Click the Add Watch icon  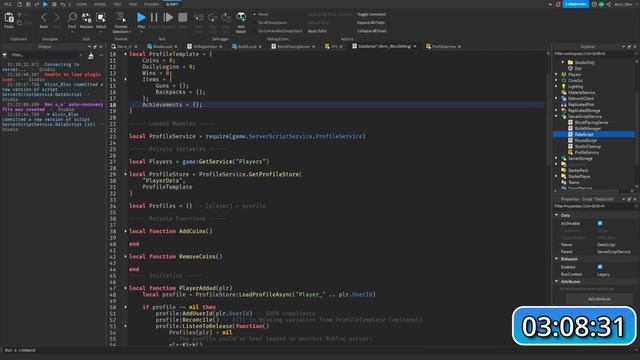(x=241, y=17)
